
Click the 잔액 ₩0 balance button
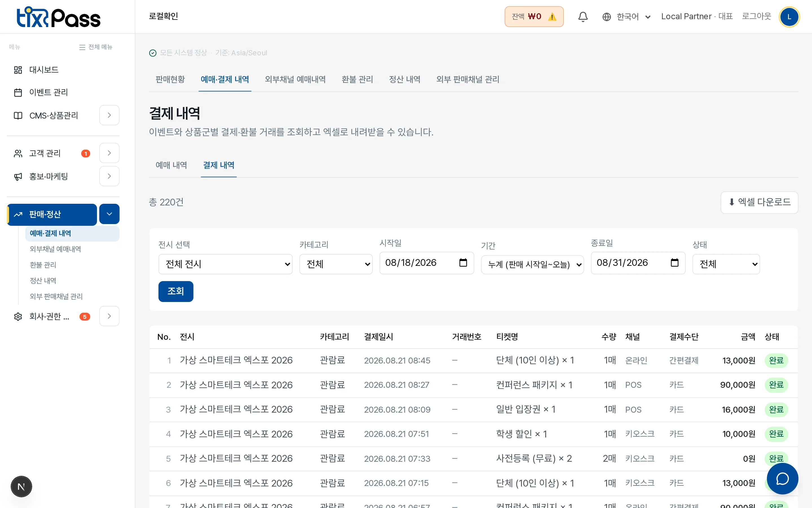(x=534, y=17)
